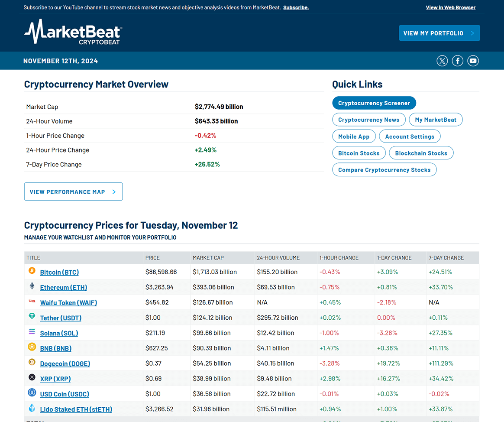Go to Cryptocurrency News quick link
This screenshot has width=504, height=422.
pos(368,120)
